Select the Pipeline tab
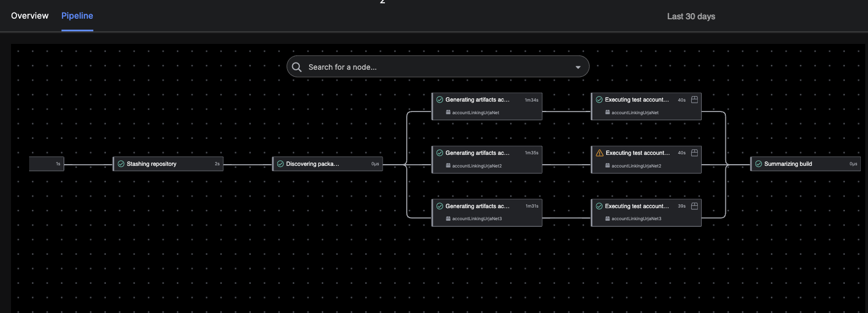Image resolution: width=868 pixels, height=313 pixels. (77, 16)
